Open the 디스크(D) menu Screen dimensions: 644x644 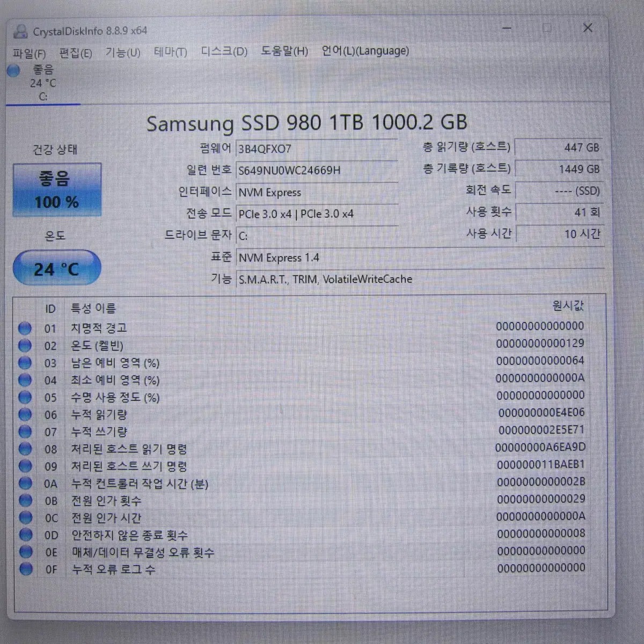tap(224, 52)
